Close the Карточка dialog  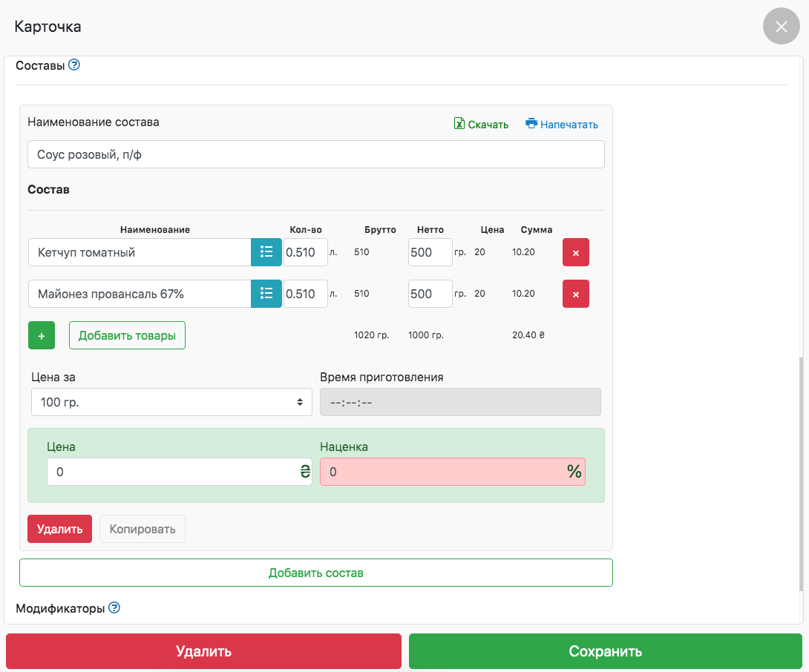point(781,27)
